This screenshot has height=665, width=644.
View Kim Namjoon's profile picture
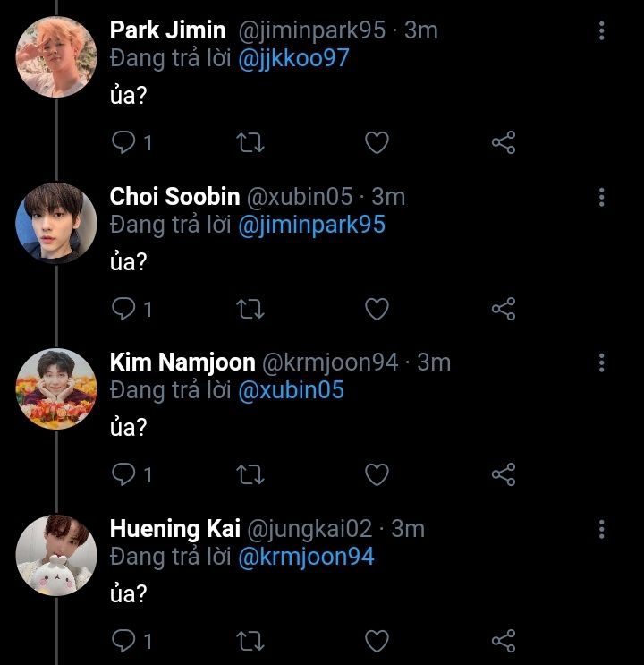click(x=55, y=389)
